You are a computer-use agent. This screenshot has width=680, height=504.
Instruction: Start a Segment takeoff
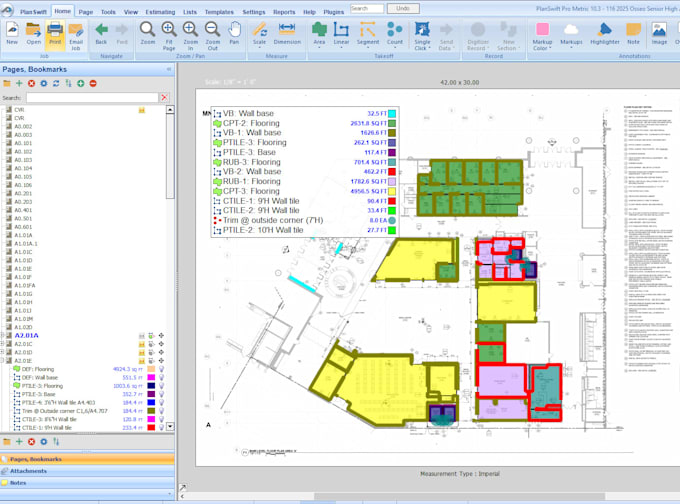[x=368, y=29]
